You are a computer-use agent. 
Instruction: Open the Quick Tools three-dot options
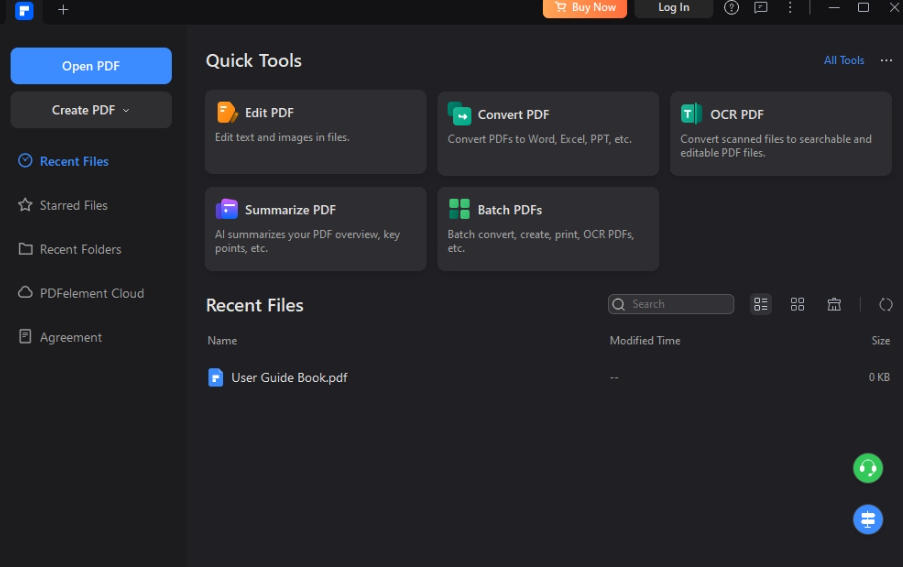(x=886, y=61)
